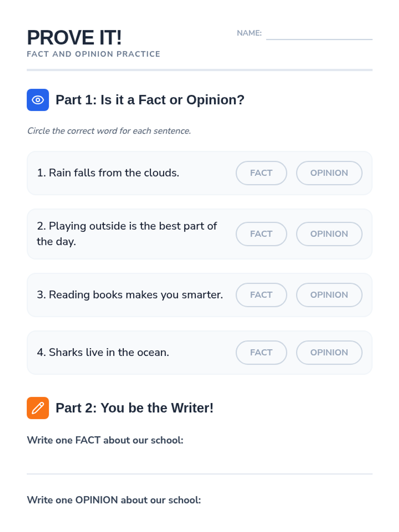
Task: Click the Fact and Opinion Practice subtitle
Action: pos(93,54)
